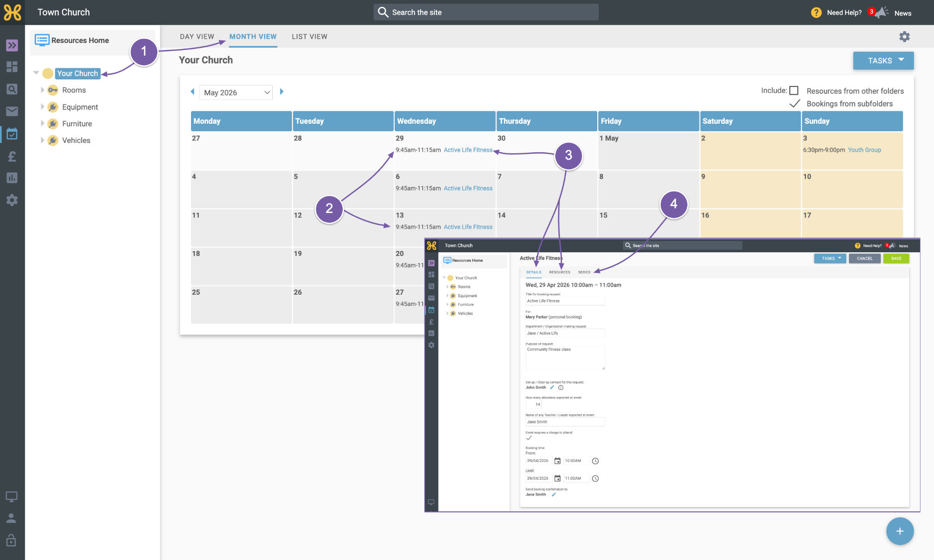Click the Monday 18 calendar day cell
This screenshot has width=934, height=560.
[241, 266]
